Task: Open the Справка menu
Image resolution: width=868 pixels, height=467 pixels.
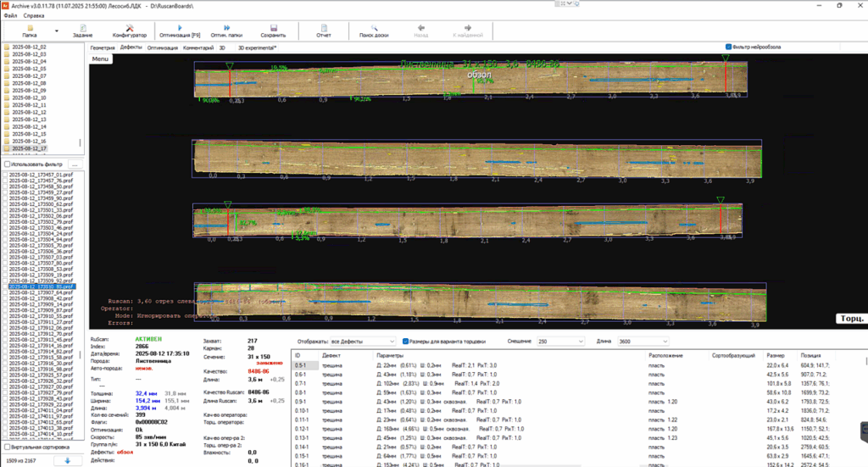Action: tap(33, 15)
